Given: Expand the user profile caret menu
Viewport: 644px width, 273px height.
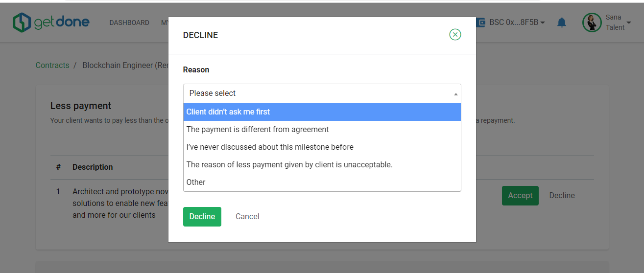Looking at the screenshot, I should [629, 23].
